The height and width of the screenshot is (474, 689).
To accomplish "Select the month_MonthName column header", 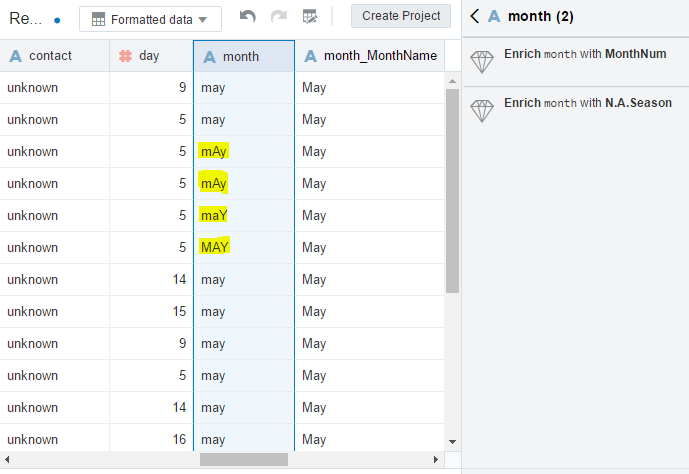I will [x=370, y=56].
